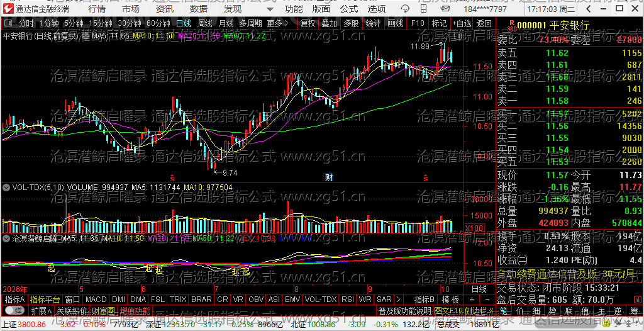This screenshot has width=644, height=331.
Task: Open 指标平台 tab
Action: (x=45, y=300)
